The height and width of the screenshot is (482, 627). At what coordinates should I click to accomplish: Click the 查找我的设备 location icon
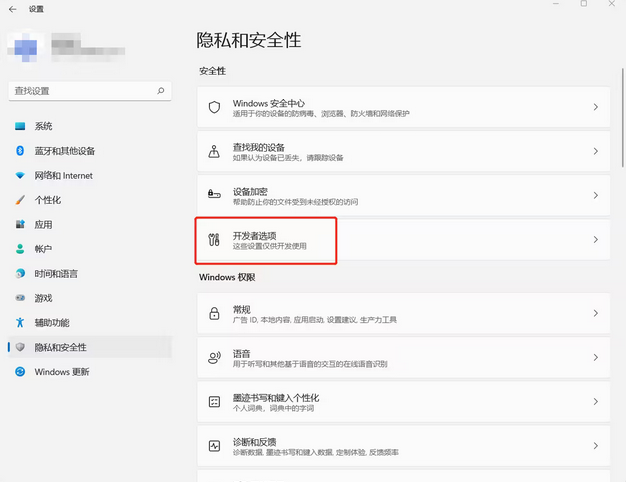click(214, 151)
